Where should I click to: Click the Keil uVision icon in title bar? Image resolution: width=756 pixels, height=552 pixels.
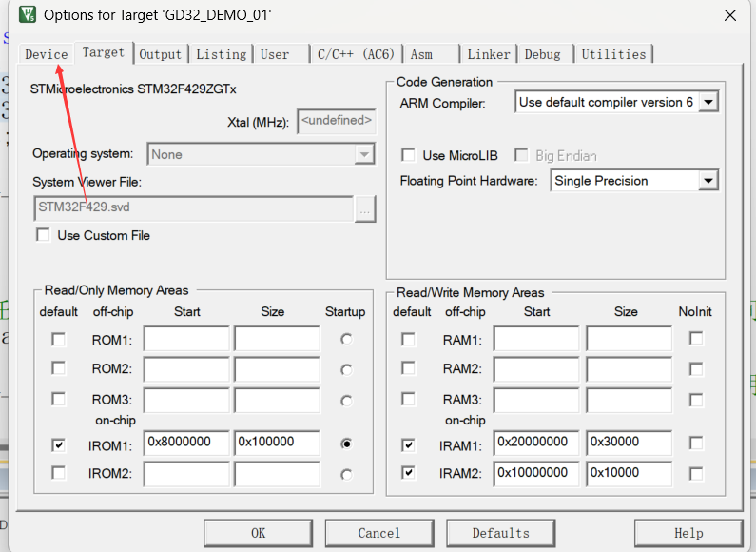(x=28, y=14)
